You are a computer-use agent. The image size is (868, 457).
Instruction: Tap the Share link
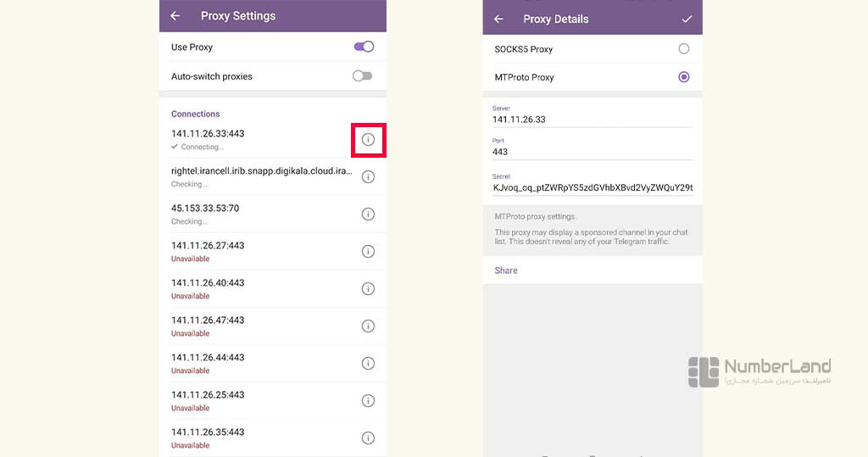coord(506,270)
